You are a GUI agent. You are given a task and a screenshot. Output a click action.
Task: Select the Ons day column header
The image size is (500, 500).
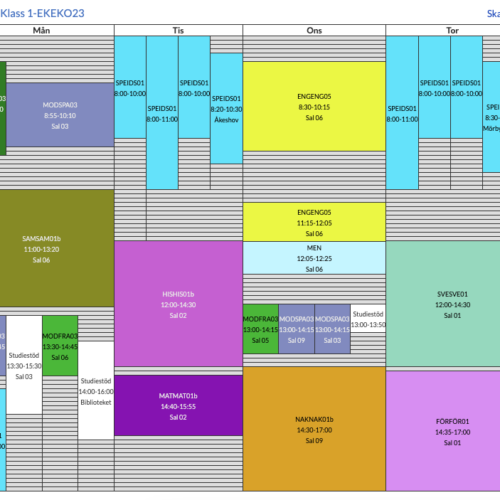click(x=314, y=30)
